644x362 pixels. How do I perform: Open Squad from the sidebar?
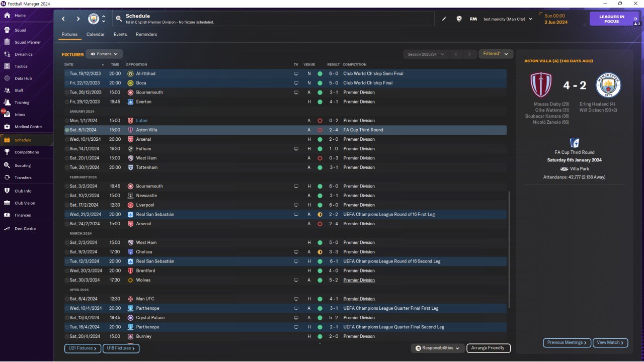point(20,30)
